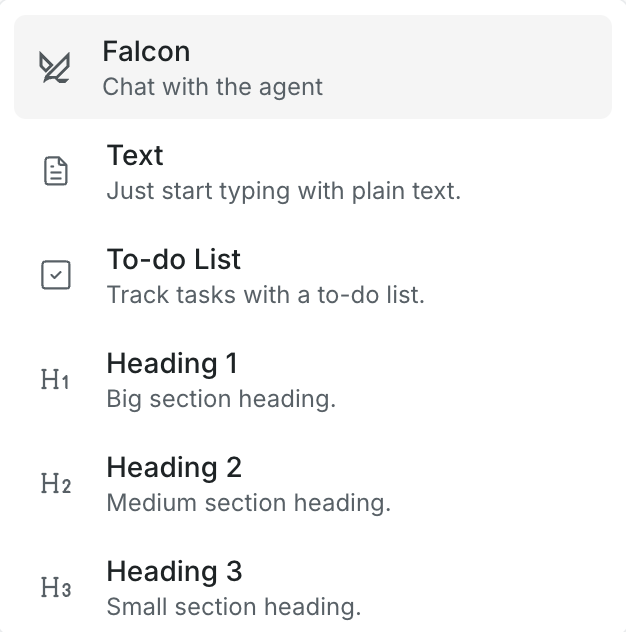Click the 'Medium section heading.' description

tap(248, 502)
